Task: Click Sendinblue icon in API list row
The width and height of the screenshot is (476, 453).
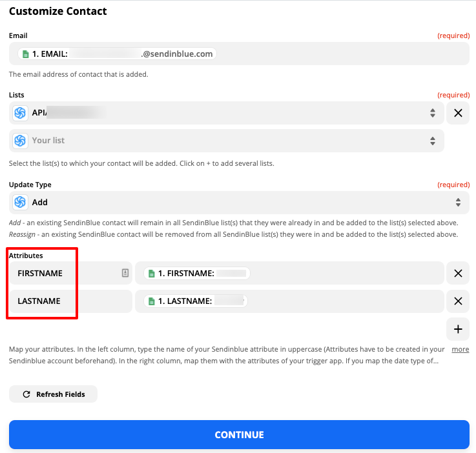Action: click(x=20, y=113)
